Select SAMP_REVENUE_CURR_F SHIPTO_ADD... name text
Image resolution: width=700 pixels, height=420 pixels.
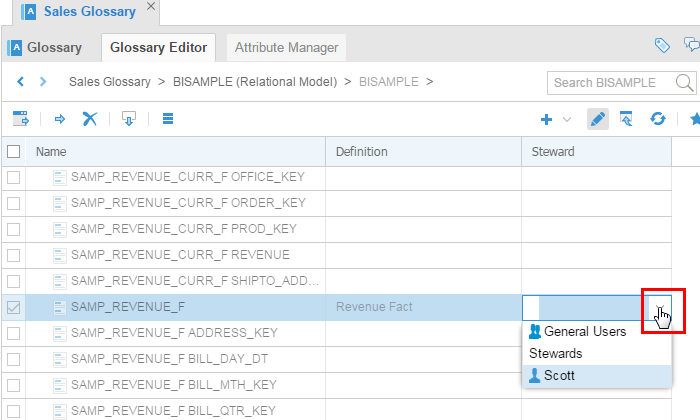[195, 281]
